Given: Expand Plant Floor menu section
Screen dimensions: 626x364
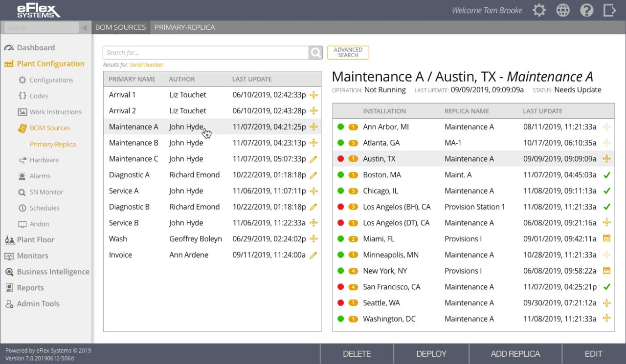Looking at the screenshot, I should (x=35, y=240).
